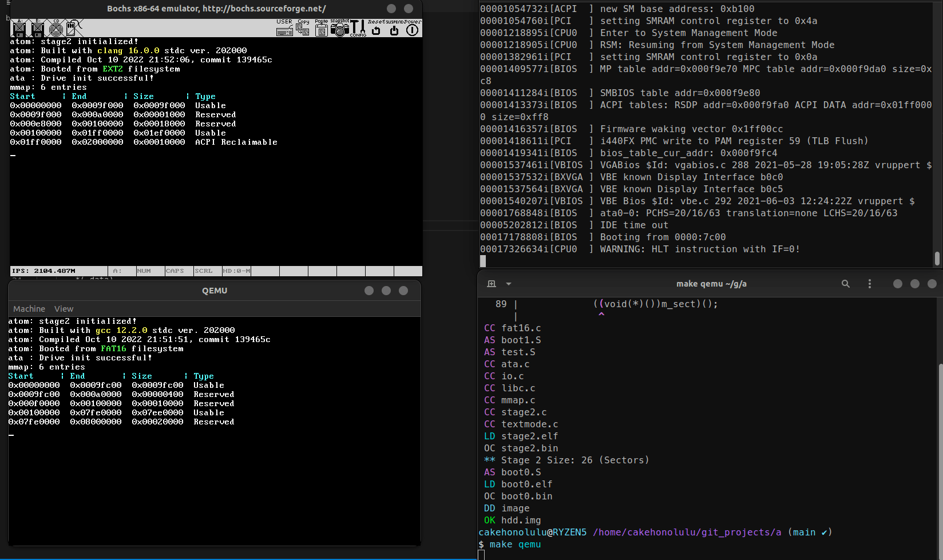Click the path /home/cakehonolulu/git_projects/a in prompt

pyautogui.click(x=687, y=533)
